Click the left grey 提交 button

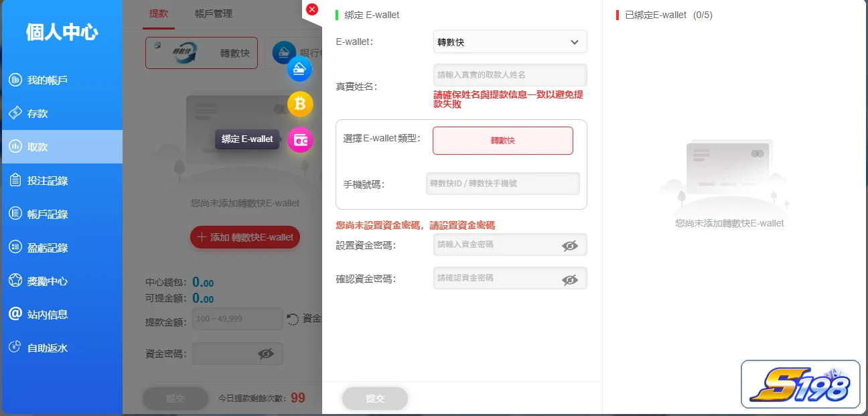click(x=175, y=398)
